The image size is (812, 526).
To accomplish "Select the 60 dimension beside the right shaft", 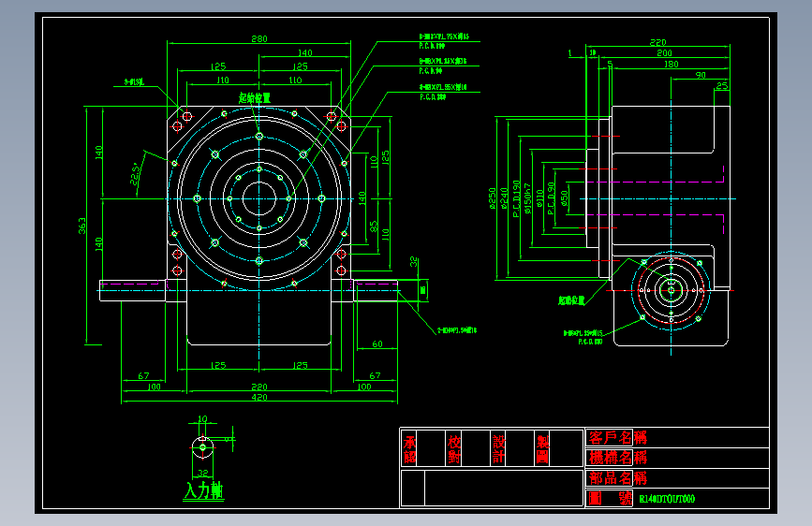I will pyautogui.click(x=377, y=343).
